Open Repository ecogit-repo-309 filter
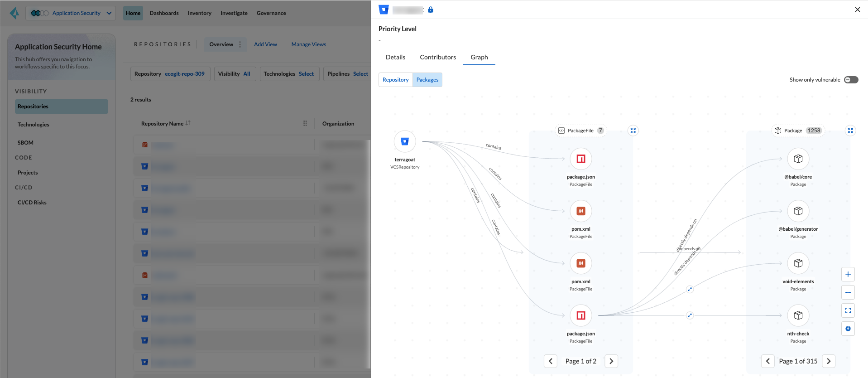The image size is (868, 378). (170, 74)
